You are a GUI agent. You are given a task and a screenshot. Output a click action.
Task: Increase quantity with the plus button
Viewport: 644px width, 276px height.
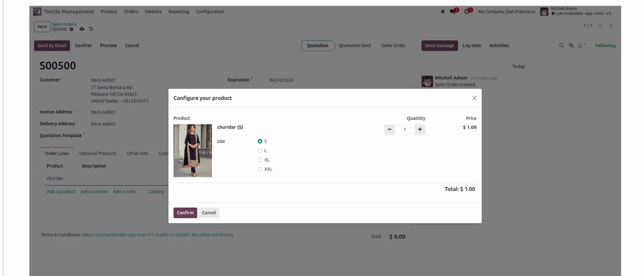(420, 129)
